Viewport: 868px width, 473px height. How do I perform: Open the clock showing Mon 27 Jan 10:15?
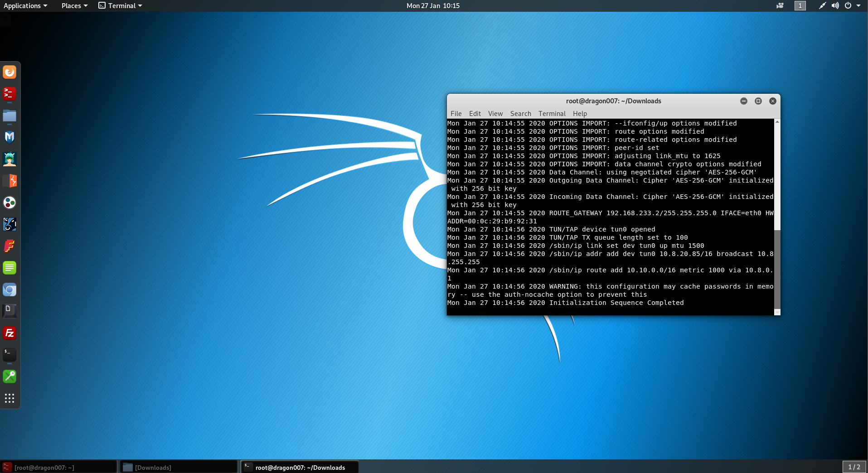click(x=433, y=5)
